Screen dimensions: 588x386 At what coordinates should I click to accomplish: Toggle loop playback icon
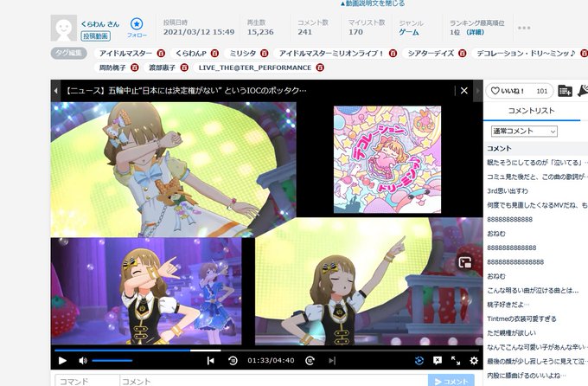click(419, 361)
